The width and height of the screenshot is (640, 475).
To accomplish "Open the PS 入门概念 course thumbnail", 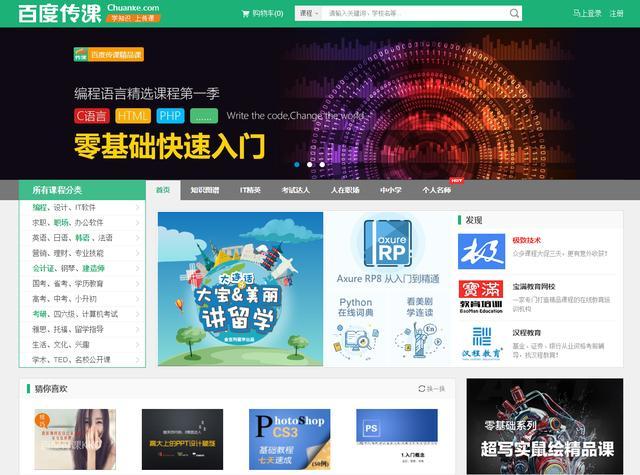I will coord(397,439).
